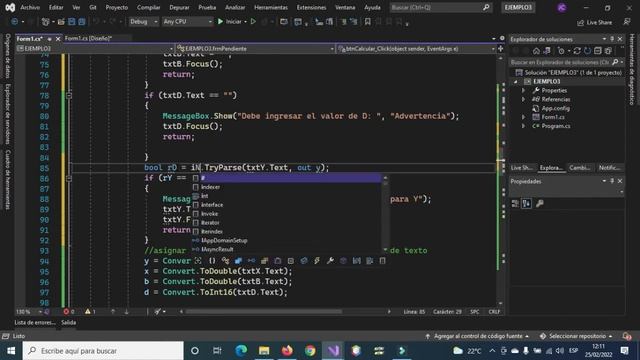Screen dimensions: 640x360
Task: Click Solution Explorer Collapse All icon
Action: pos(598,51)
